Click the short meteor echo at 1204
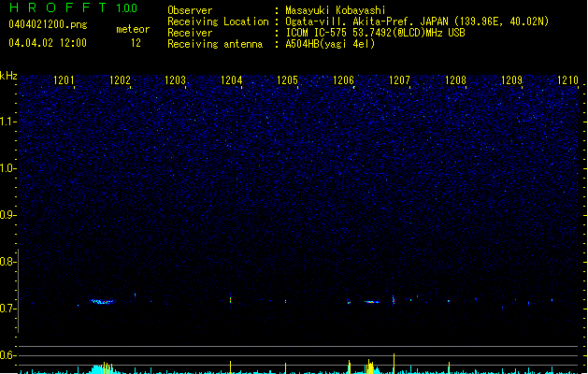Viewport: 588px width, 374px height. pyautogui.click(x=230, y=300)
